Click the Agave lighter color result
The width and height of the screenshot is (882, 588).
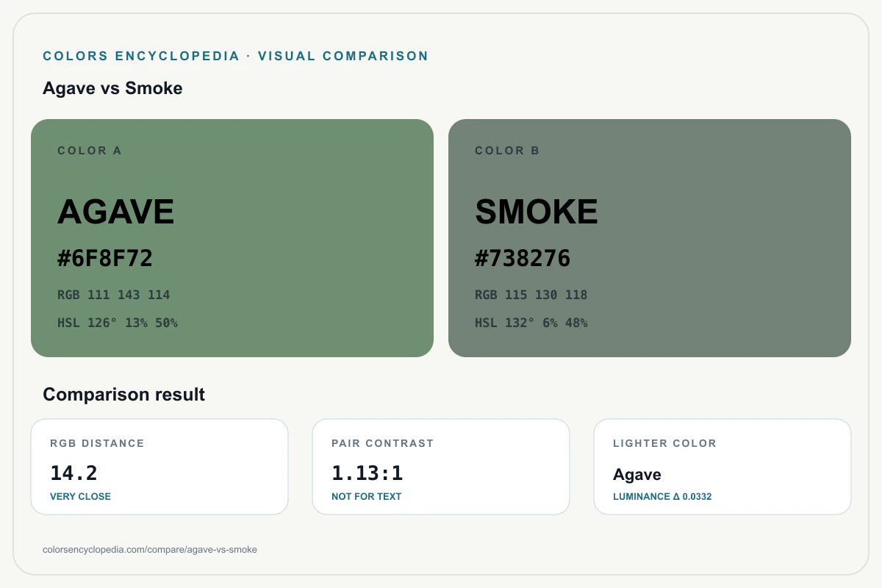point(637,475)
